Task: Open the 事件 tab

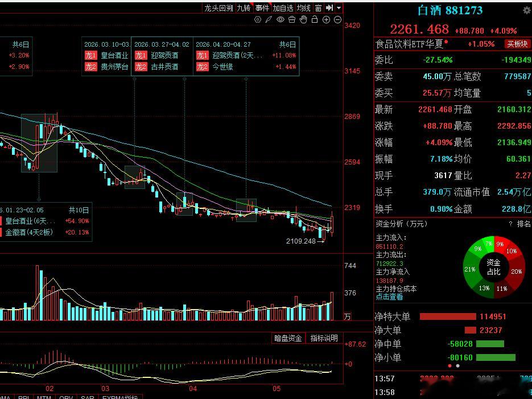Action: click(262, 8)
